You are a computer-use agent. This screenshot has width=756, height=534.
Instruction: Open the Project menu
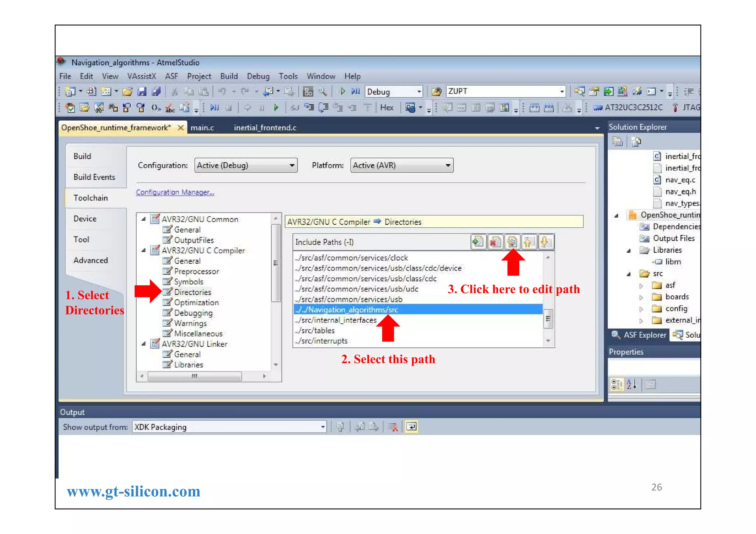coord(199,76)
